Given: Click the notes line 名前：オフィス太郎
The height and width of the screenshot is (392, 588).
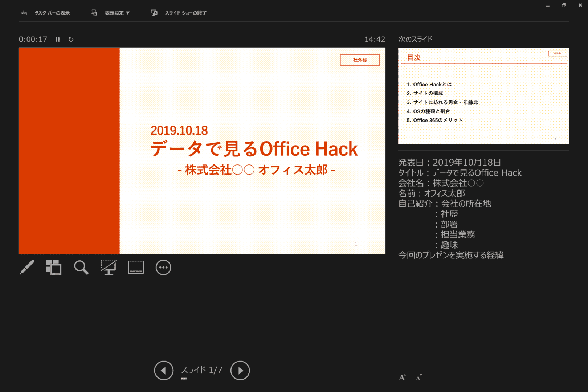Looking at the screenshot, I should point(432,193).
